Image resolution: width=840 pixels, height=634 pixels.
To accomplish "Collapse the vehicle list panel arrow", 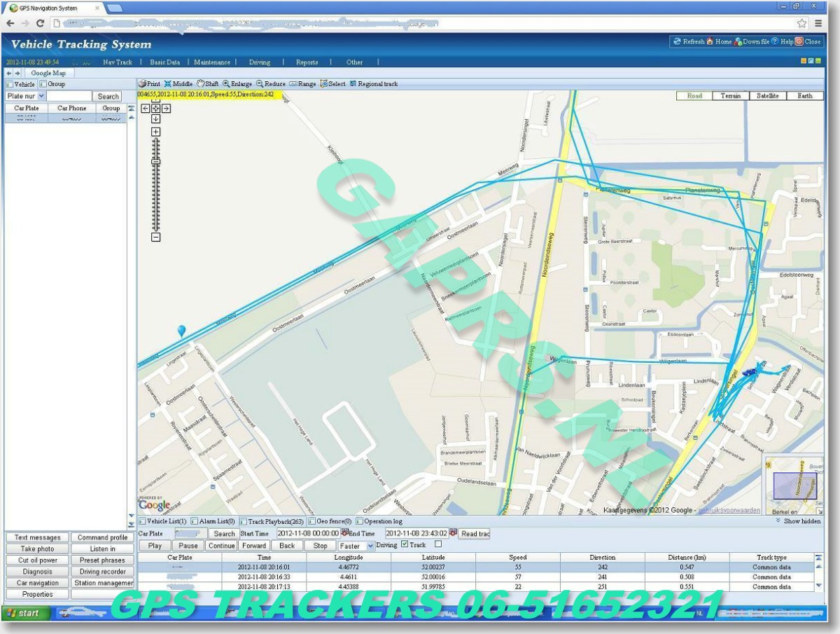I will (x=131, y=109).
